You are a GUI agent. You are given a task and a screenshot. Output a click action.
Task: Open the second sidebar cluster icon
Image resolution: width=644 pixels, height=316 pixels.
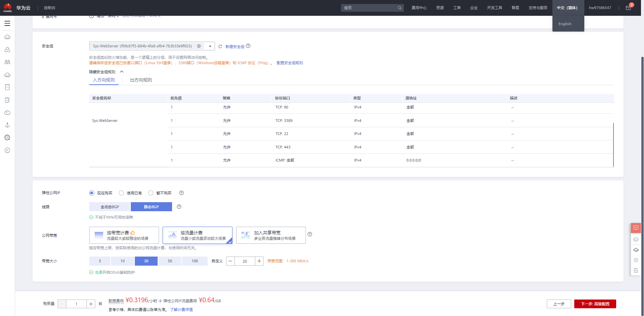click(x=7, y=50)
